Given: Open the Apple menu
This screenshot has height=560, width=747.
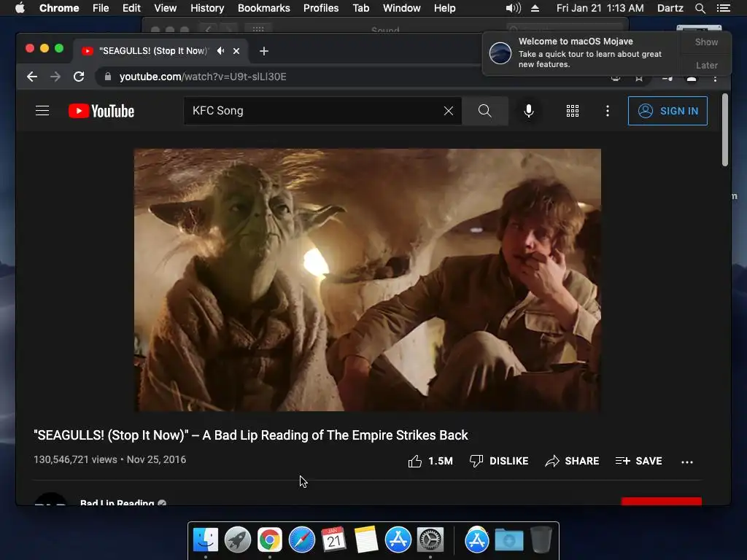Looking at the screenshot, I should pos(20,8).
